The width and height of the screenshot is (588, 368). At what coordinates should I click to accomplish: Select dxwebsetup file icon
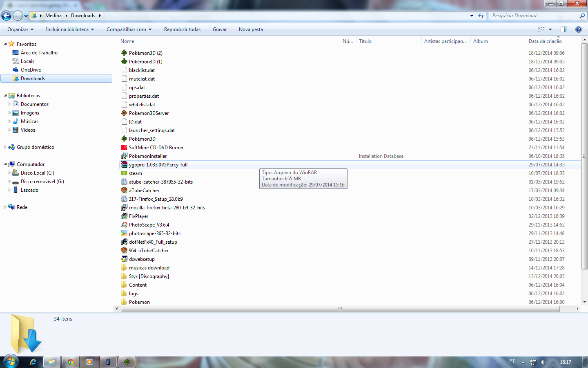coord(124,259)
